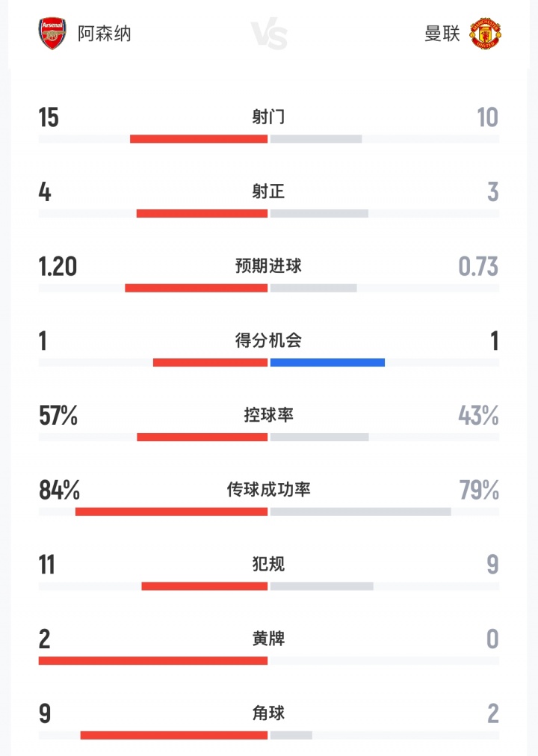This screenshot has height=756, width=538.
Task: Tap the VS graphic in the header
Action: tap(268, 34)
